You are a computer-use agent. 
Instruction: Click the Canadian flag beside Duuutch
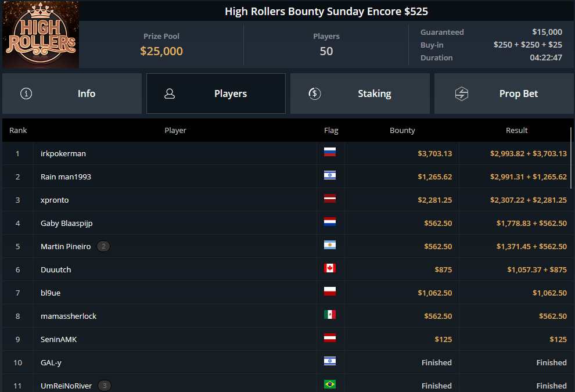coord(330,268)
